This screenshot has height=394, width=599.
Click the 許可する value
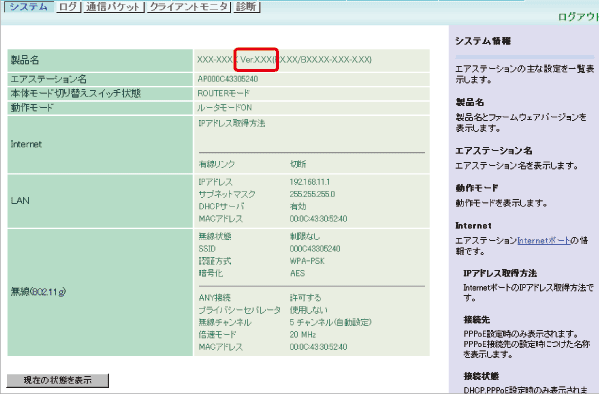pos(306,298)
